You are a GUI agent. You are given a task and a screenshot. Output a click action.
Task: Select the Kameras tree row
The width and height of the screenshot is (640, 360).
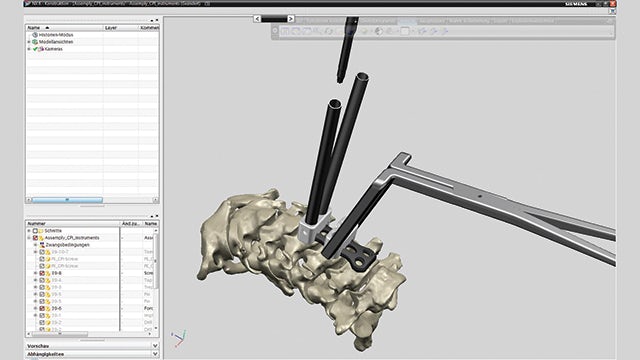[92, 49]
